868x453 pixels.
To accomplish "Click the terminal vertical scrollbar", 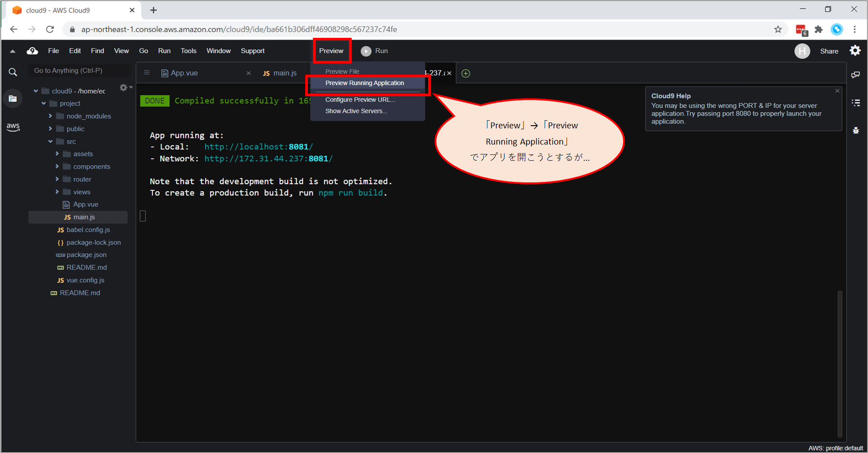I will (x=840, y=364).
